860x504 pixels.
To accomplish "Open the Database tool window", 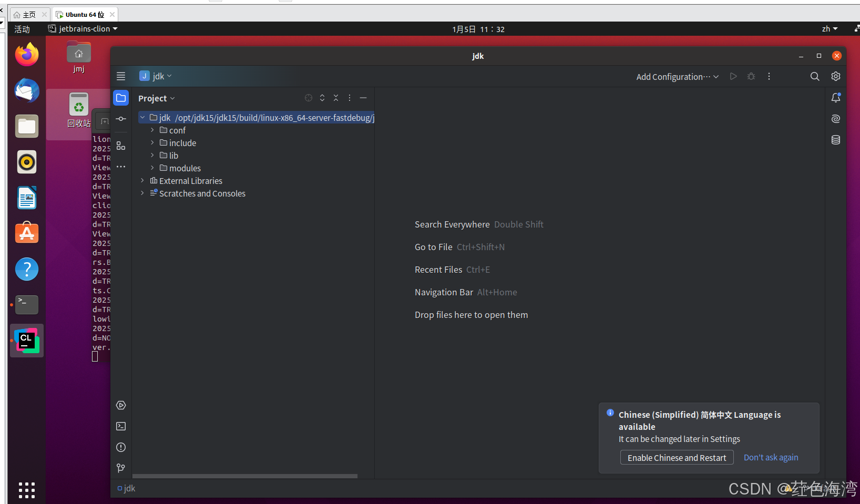I will pos(836,140).
